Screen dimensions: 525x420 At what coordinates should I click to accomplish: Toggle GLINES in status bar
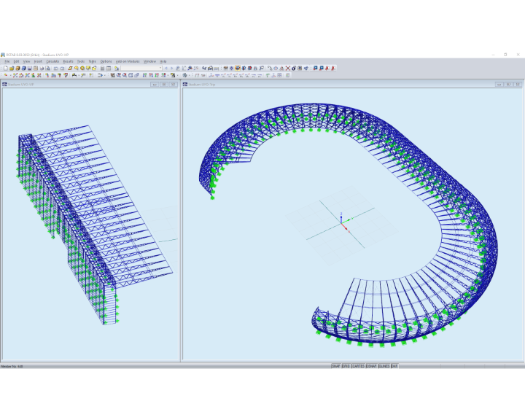[x=384, y=366]
